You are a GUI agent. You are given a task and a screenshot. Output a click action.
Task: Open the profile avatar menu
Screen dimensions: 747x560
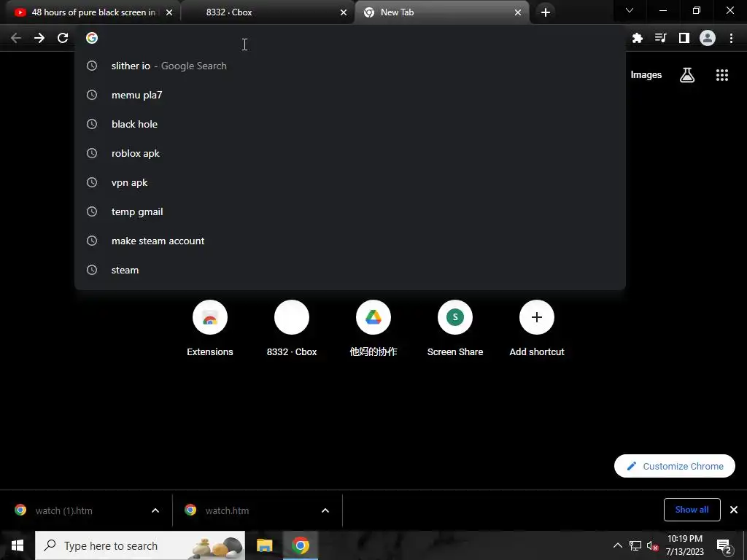click(x=708, y=38)
